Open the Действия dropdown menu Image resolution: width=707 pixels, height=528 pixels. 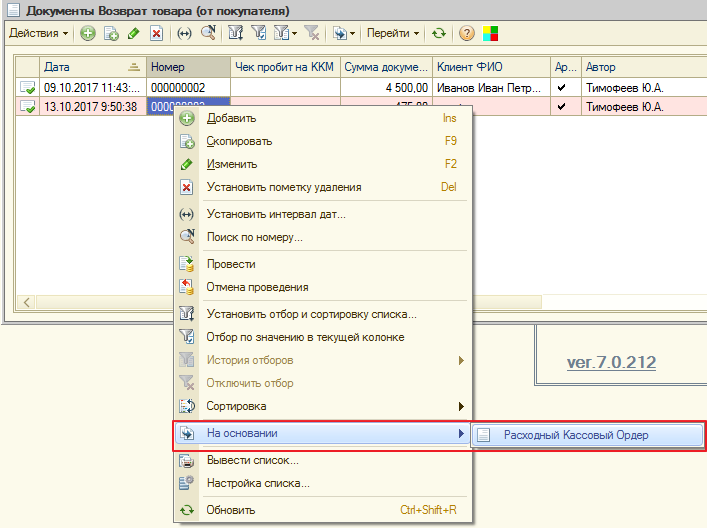tap(39, 33)
